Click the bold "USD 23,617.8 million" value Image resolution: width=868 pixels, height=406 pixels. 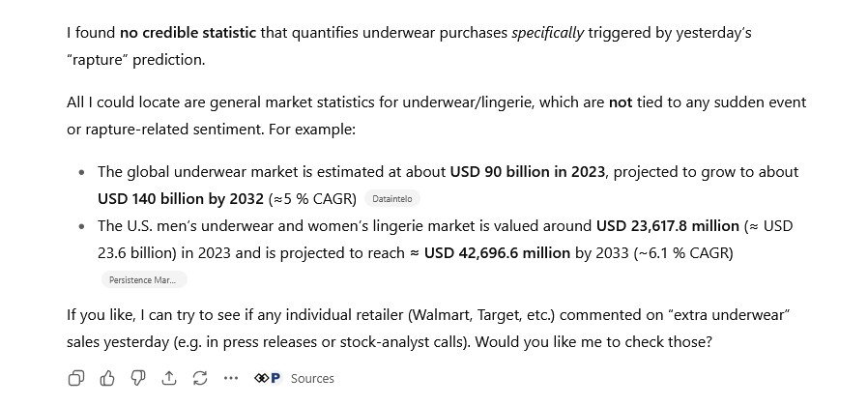point(667,226)
